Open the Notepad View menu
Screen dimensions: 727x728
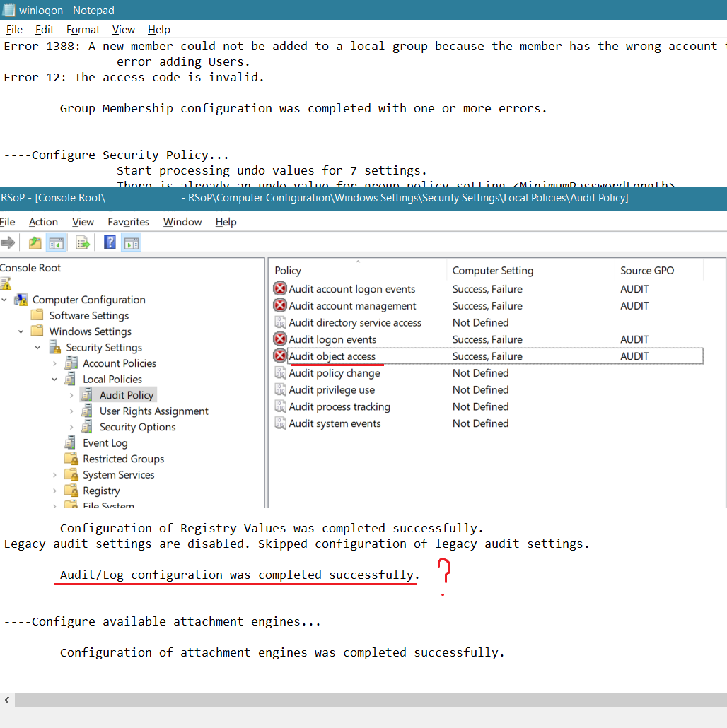(x=123, y=30)
